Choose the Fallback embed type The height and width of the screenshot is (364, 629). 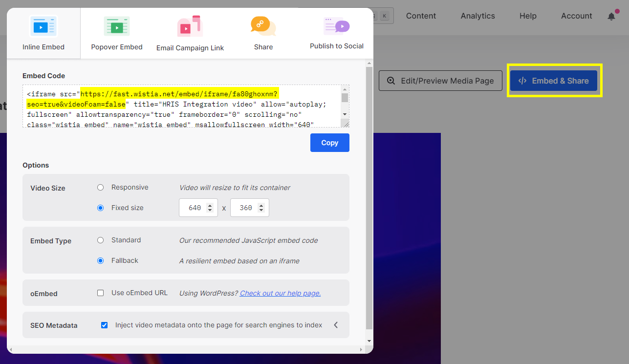(100, 260)
